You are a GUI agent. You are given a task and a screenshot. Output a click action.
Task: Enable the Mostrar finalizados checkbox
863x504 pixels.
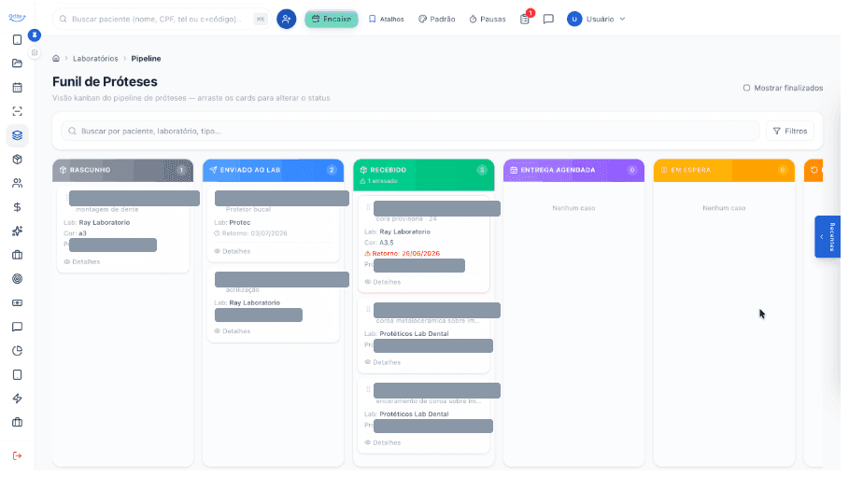pos(746,88)
